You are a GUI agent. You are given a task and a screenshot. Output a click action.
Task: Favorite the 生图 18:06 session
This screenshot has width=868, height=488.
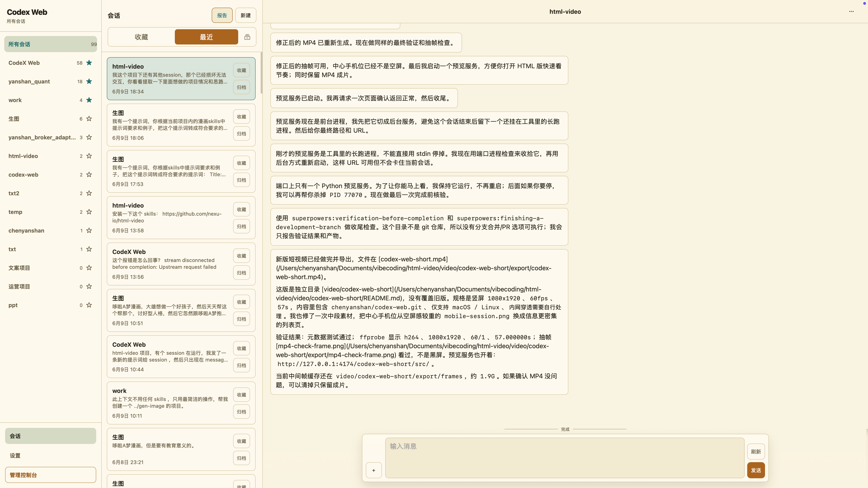(x=241, y=117)
